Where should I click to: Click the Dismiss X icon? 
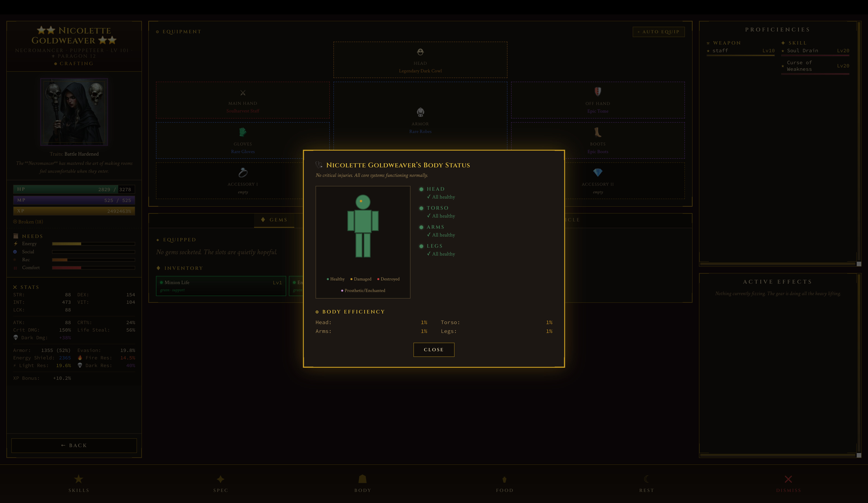click(x=788, y=479)
